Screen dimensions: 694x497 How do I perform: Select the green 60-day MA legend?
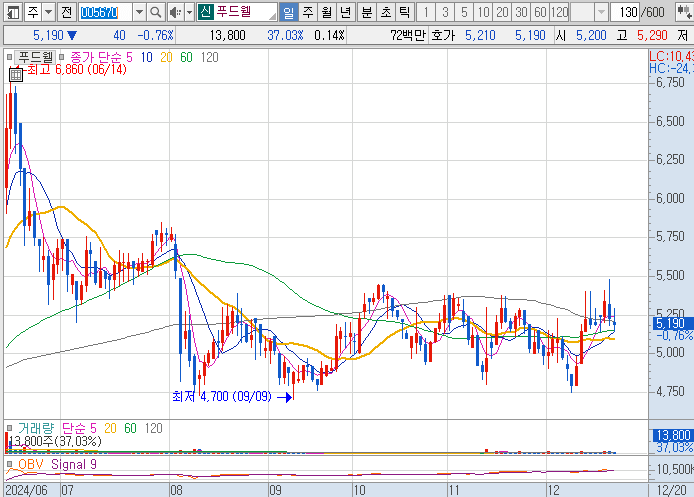pos(186,57)
